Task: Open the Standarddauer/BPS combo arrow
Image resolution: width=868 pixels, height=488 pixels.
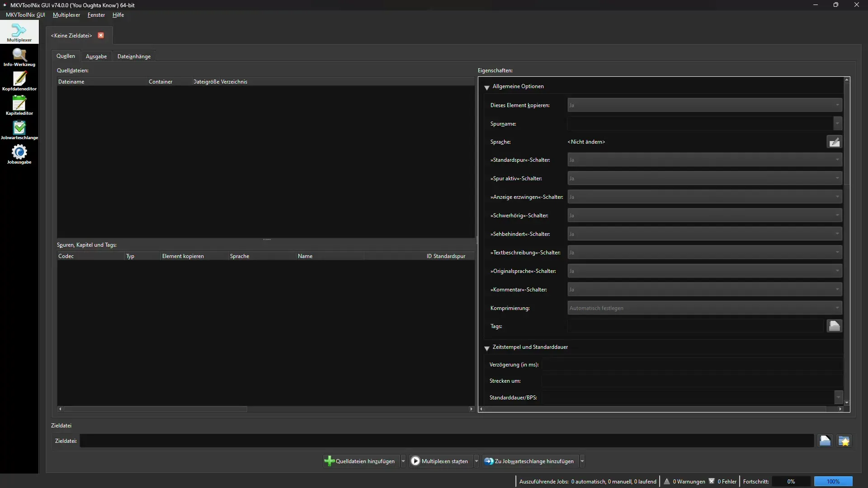Action: point(839,397)
